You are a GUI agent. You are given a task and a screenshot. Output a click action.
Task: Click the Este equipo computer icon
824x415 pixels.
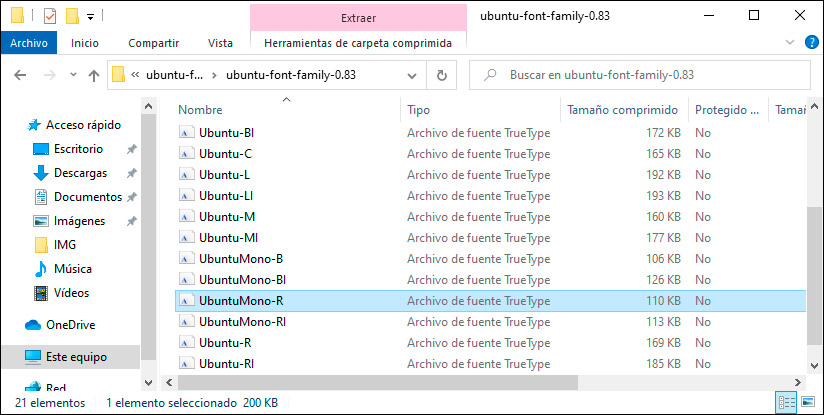[33, 357]
